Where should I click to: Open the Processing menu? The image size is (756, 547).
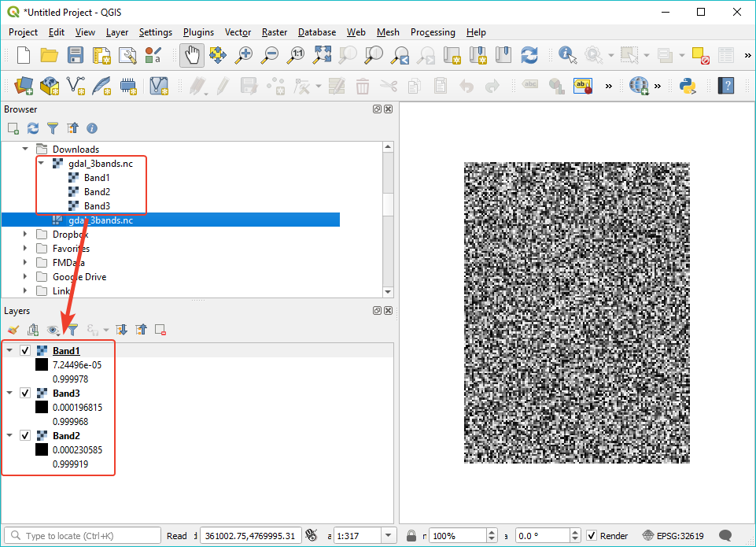coord(433,32)
